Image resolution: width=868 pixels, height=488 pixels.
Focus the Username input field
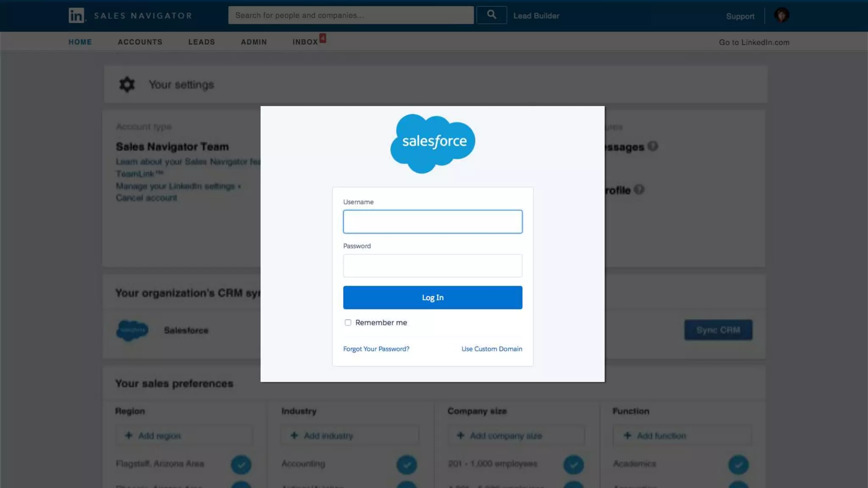tap(432, 222)
